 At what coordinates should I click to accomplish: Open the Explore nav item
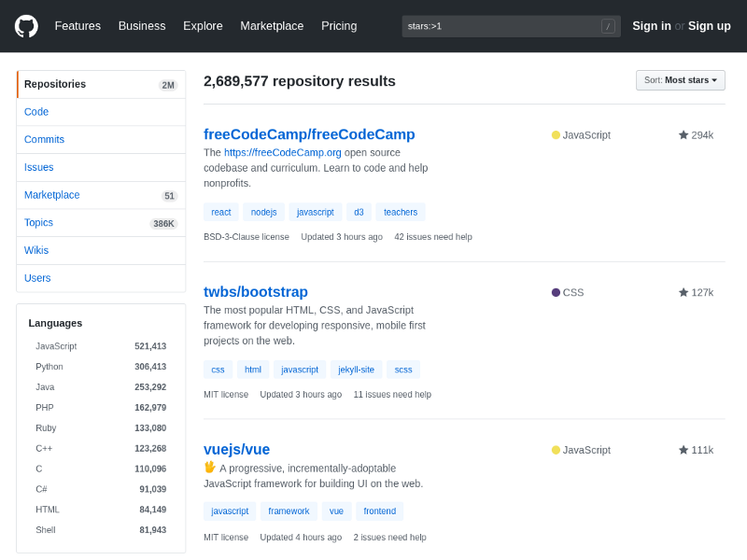[203, 26]
